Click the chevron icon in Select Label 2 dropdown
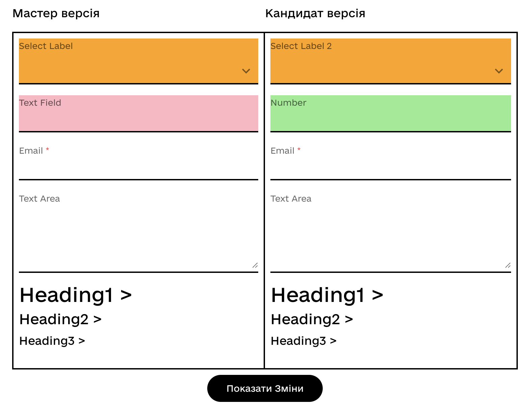The image size is (532, 410). [499, 71]
